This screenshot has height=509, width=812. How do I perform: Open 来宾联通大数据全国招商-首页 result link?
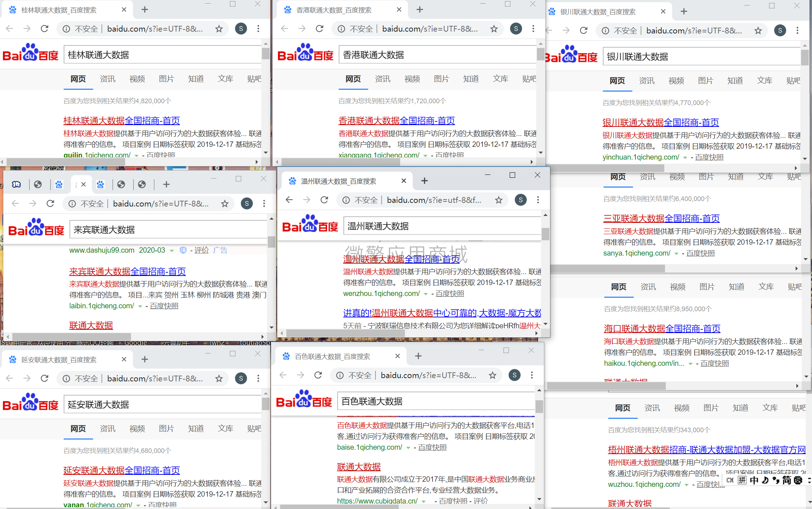(x=127, y=272)
